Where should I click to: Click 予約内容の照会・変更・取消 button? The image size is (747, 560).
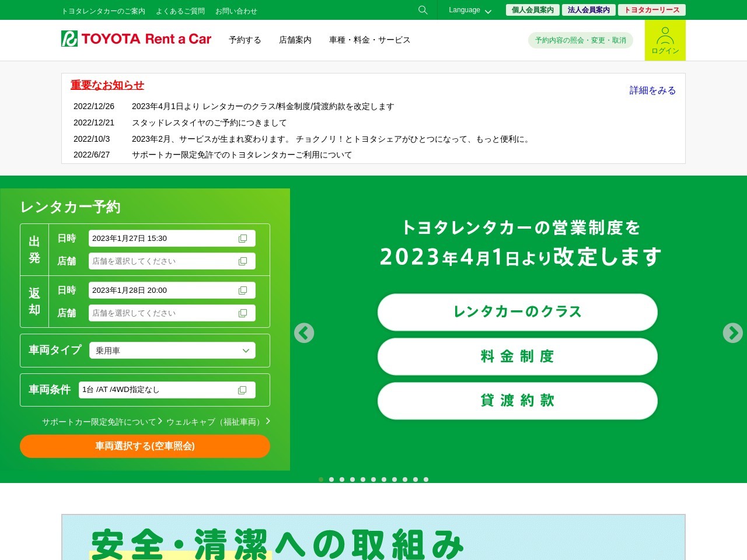pos(581,40)
